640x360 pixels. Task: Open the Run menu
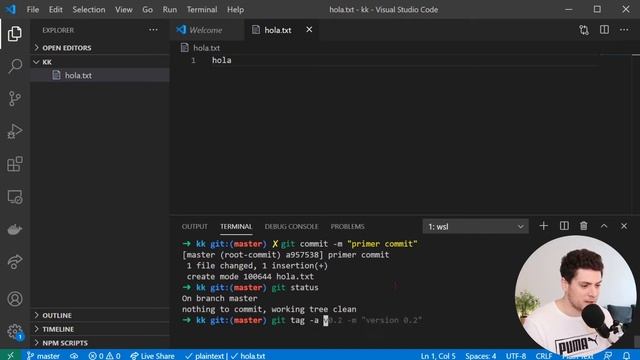[x=169, y=9]
